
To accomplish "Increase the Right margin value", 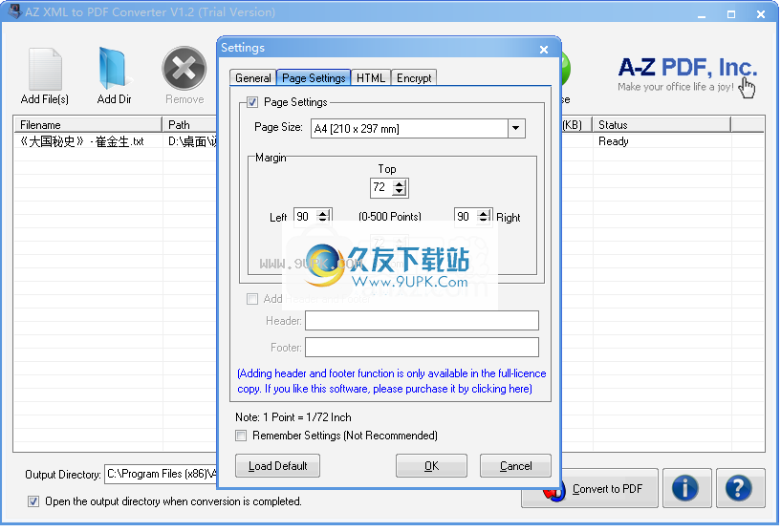I will 484,213.
